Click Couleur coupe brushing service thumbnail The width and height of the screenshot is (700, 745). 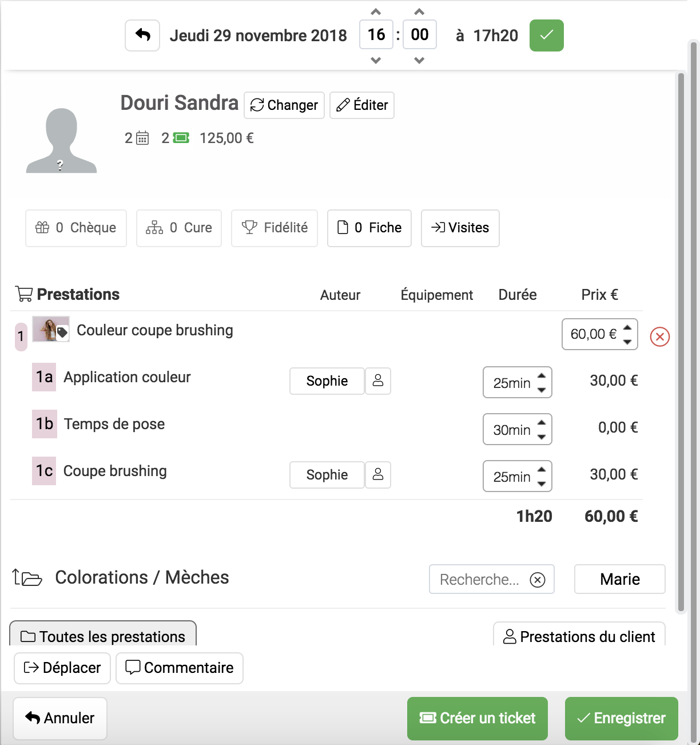[51, 329]
